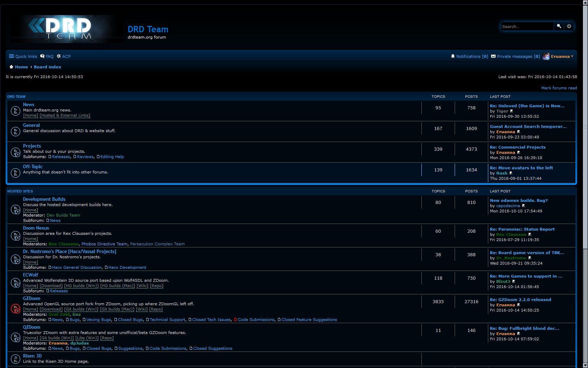The image size is (588, 368).
Task: Open the GZDoom forum
Action: (31, 298)
